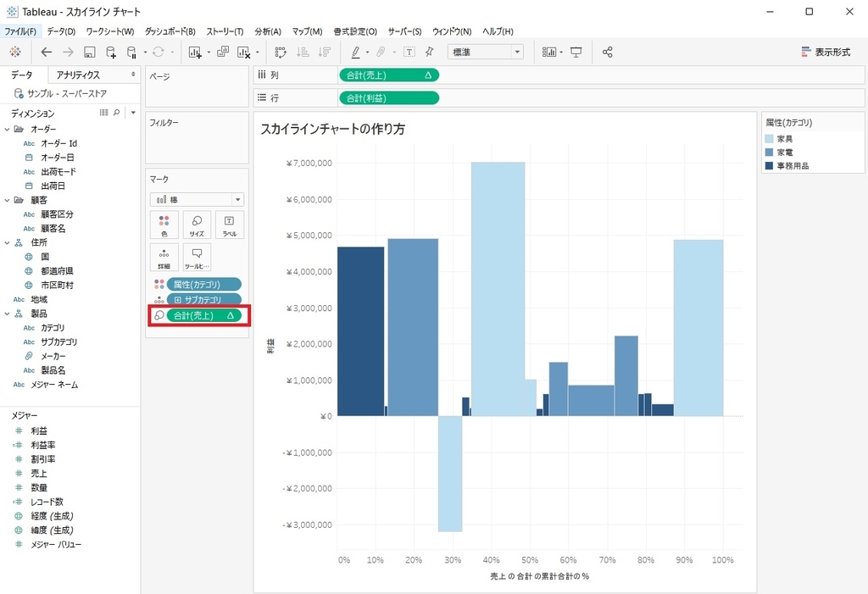This screenshot has width=868, height=594.
Task: Select the 利益 measure field
Action: [39, 430]
